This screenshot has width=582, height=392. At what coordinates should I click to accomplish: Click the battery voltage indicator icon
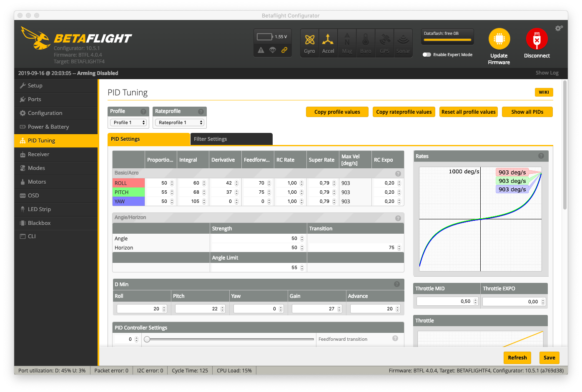coord(265,37)
